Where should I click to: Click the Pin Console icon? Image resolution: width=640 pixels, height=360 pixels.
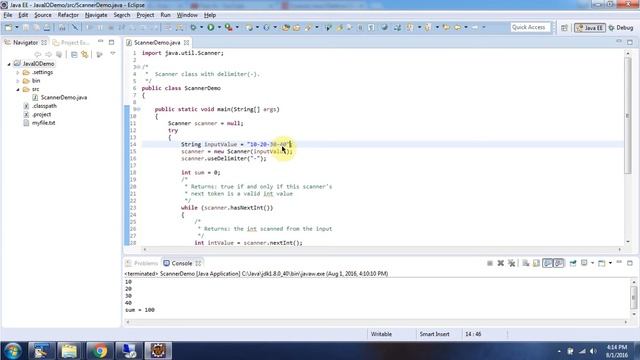coord(573,263)
